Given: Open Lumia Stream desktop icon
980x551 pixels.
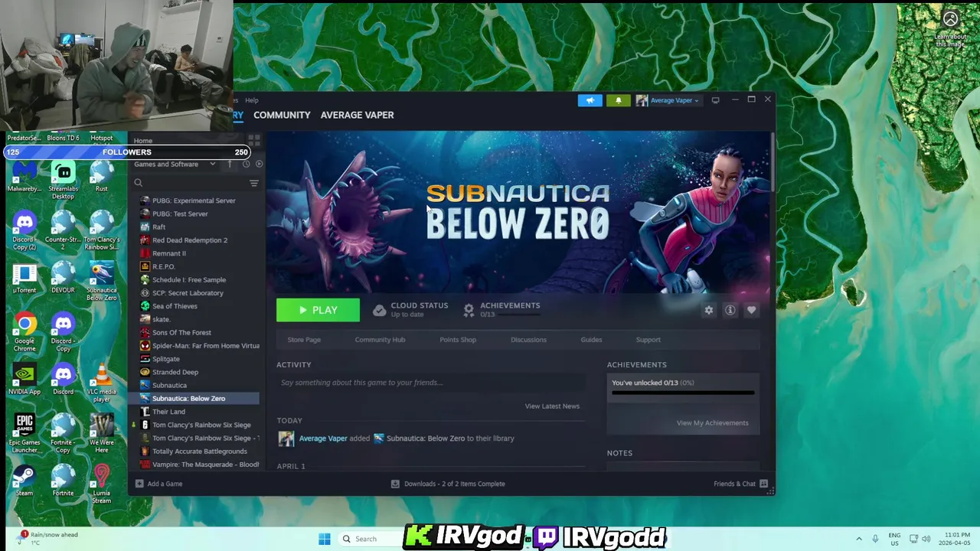Looking at the screenshot, I should [x=101, y=484].
